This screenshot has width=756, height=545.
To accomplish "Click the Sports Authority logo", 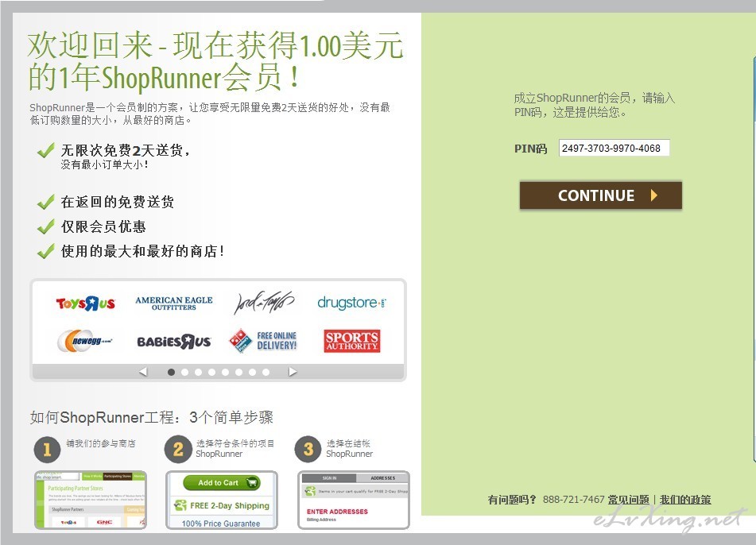I will 352,341.
